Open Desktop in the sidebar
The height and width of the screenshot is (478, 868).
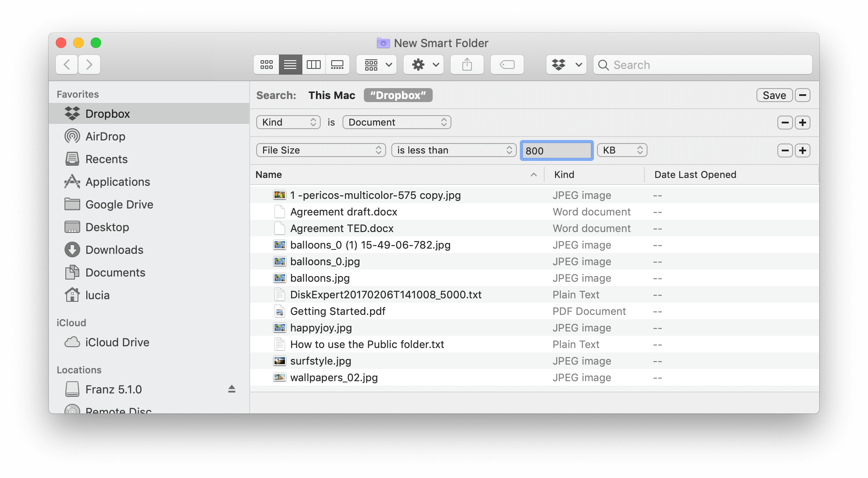(x=149, y=227)
